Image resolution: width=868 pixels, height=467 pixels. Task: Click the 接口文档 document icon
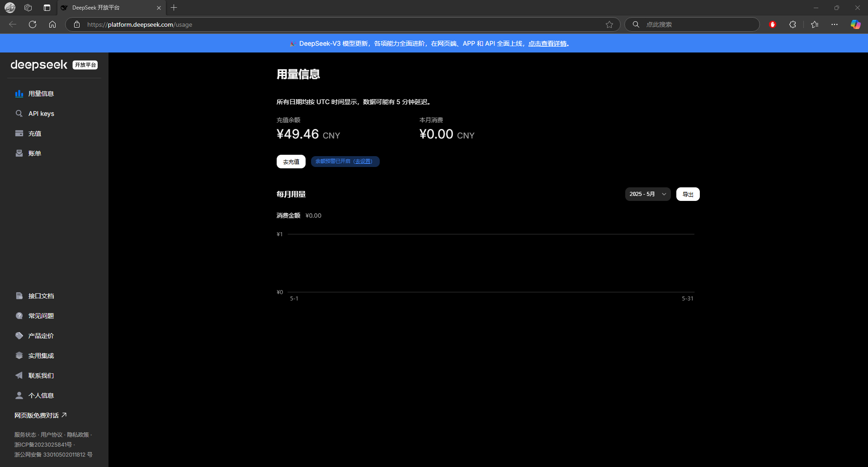coord(19,296)
